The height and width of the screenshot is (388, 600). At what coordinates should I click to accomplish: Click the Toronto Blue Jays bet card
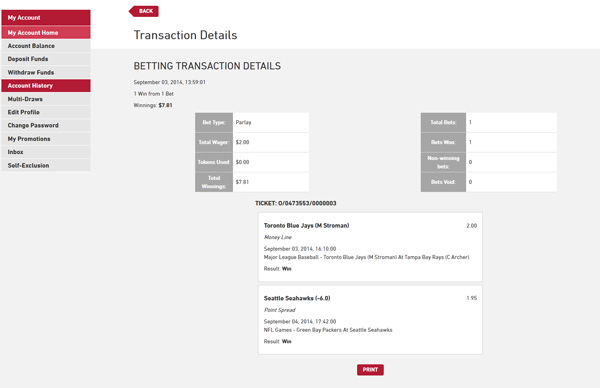370,247
